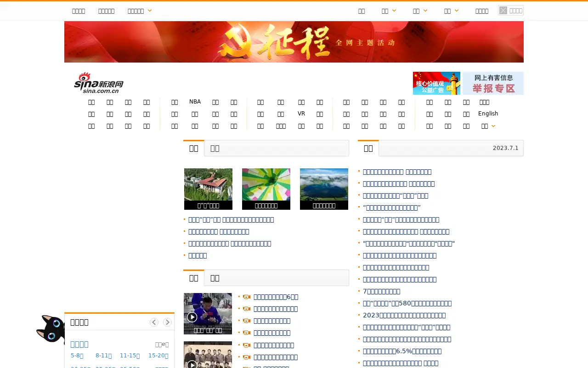Select the inactive tab above the photo thumbnails

click(215, 148)
